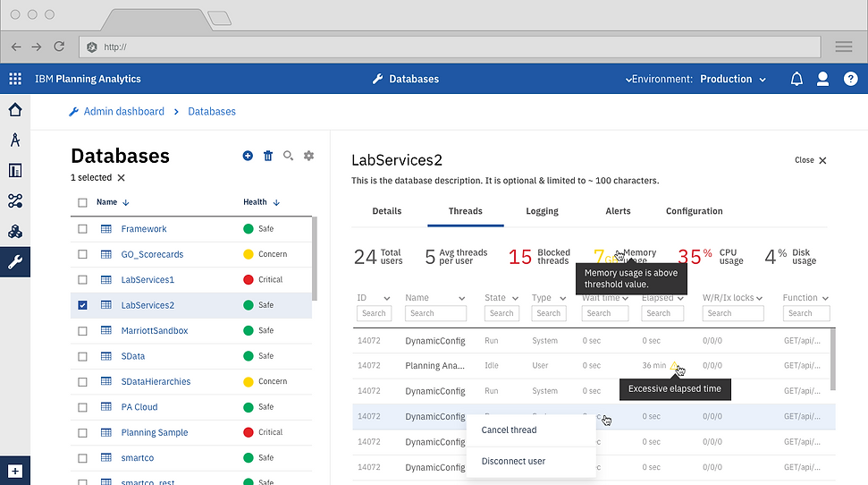Open the cubes icon in sidebar
Viewport: 868px width, 485px height.
[x=15, y=231]
